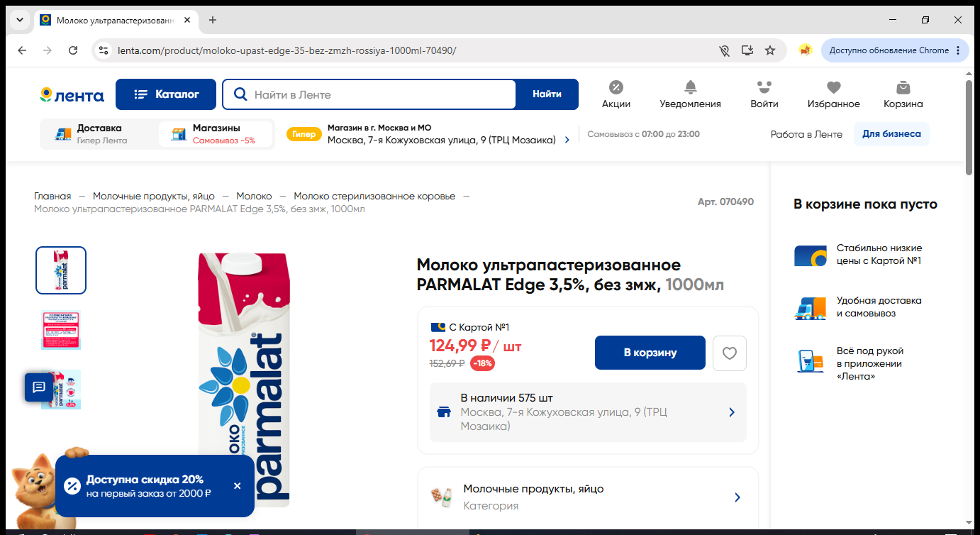Open the Акции promotions icon
The image size is (980, 535).
[x=616, y=94]
